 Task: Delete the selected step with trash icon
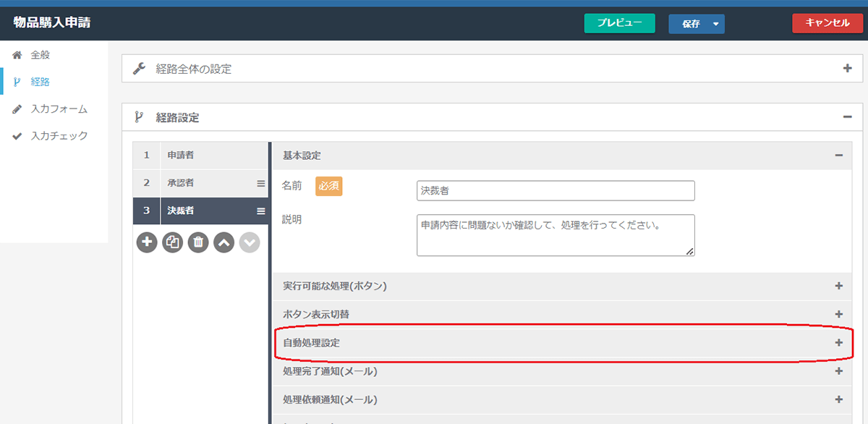coord(198,242)
